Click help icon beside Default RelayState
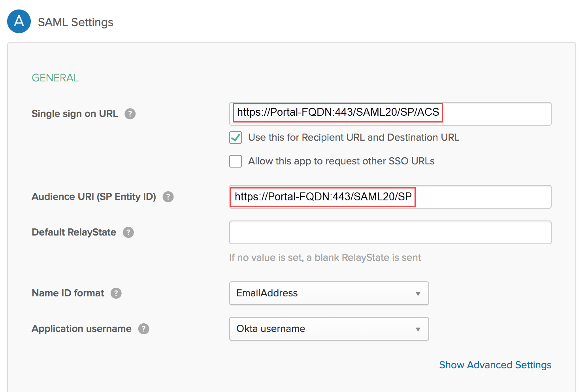 pos(128,232)
